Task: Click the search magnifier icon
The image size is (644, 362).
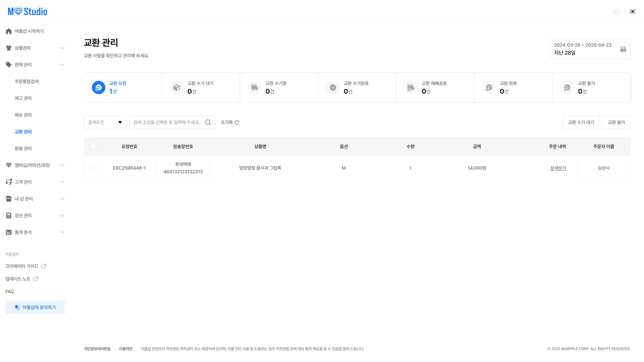Action: pos(208,122)
